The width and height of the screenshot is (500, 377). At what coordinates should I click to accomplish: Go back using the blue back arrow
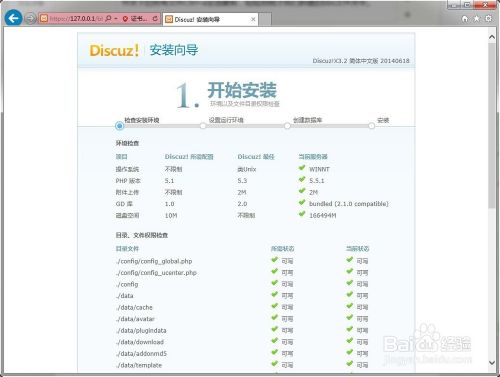pyautogui.click(x=14, y=18)
